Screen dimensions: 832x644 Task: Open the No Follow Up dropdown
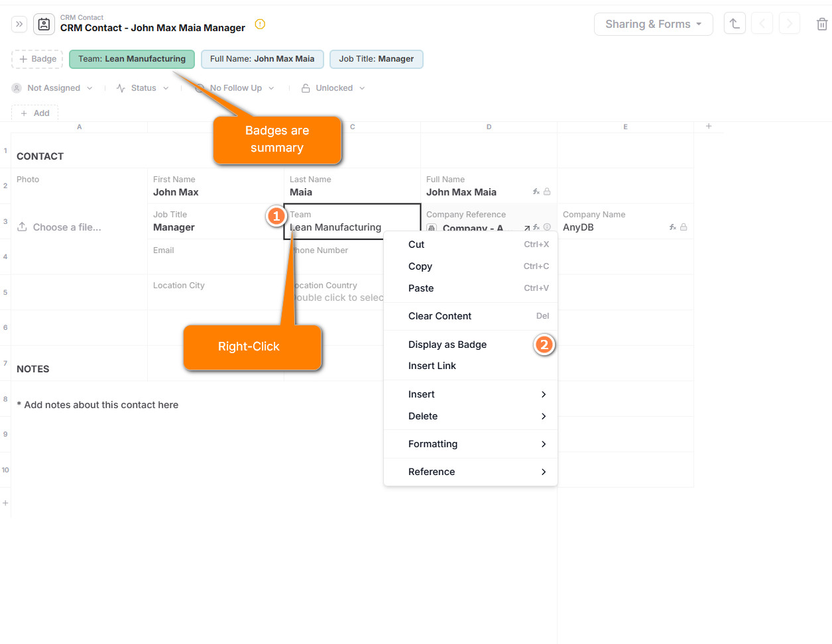pos(235,88)
